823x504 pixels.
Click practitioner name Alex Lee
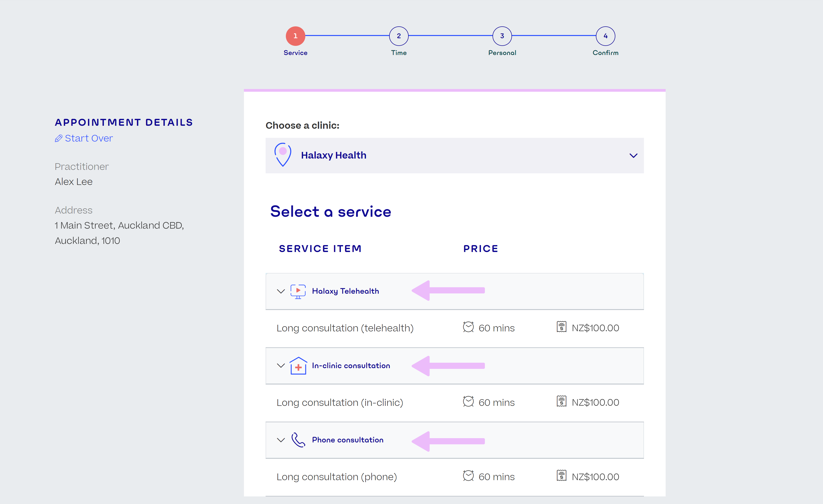pos(73,182)
